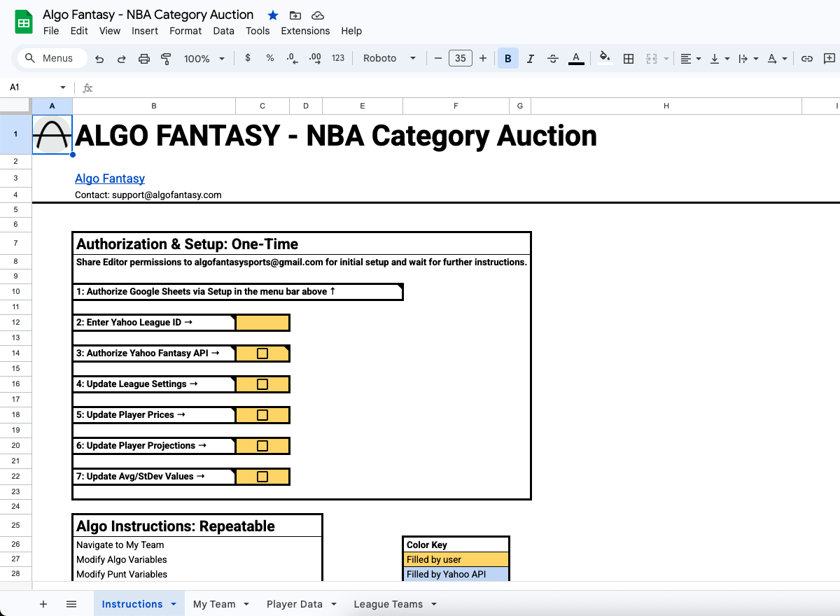Print the spreadsheet with printer icon

pos(144,59)
